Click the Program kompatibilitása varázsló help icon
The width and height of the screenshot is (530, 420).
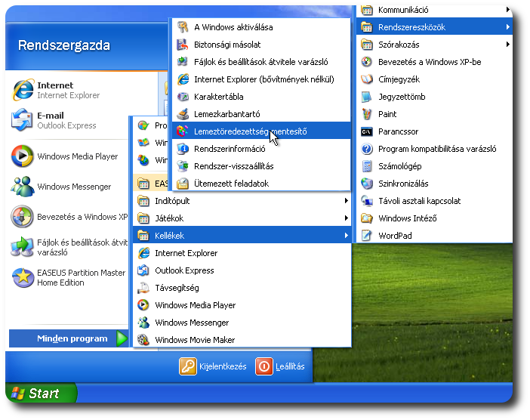click(x=367, y=149)
